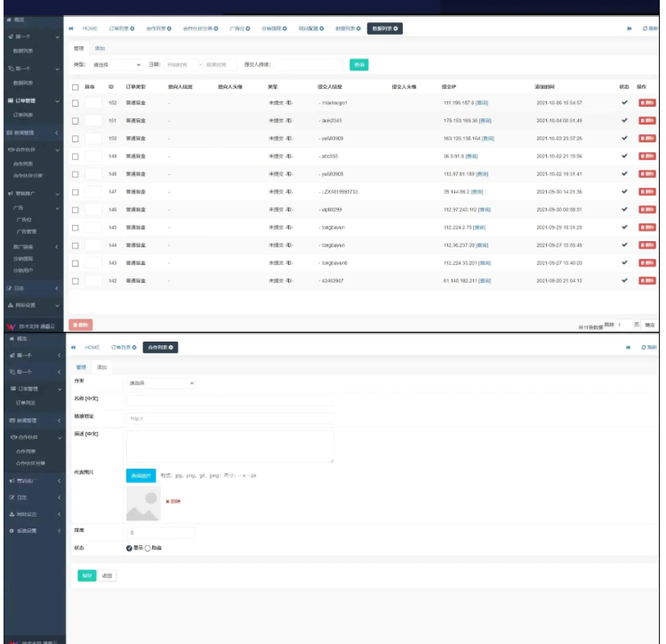Close the active 数据列表 tab via its x icon
This screenshot has width=666, height=644.
397,29
